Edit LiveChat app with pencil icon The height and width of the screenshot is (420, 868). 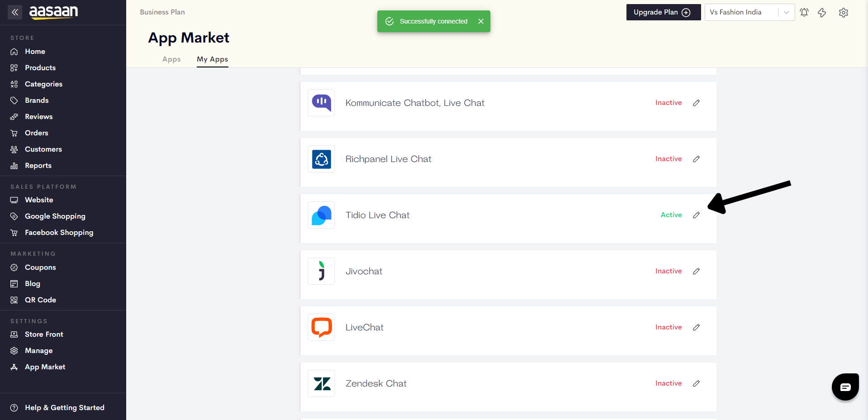pyautogui.click(x=696, y=327)
